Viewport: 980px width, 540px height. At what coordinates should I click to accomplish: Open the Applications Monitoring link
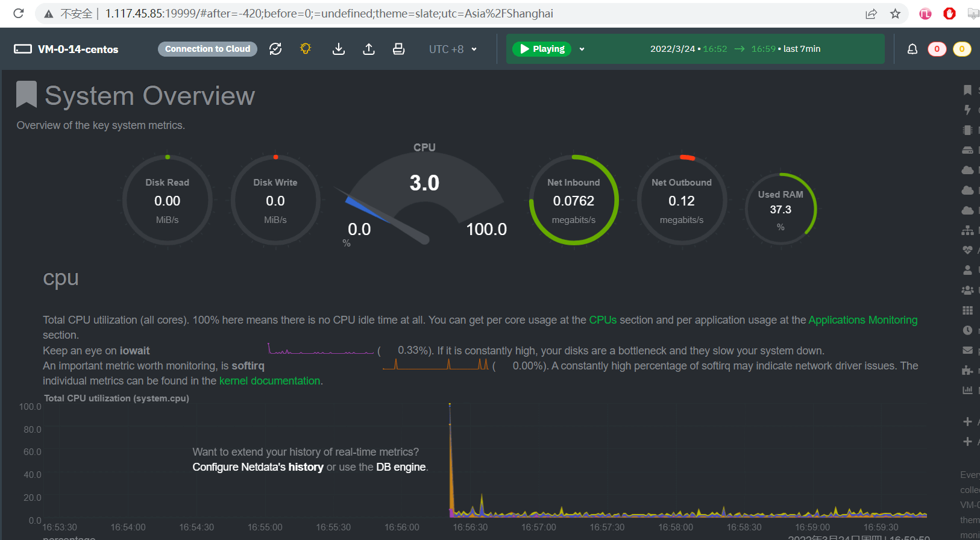[862, 320]
